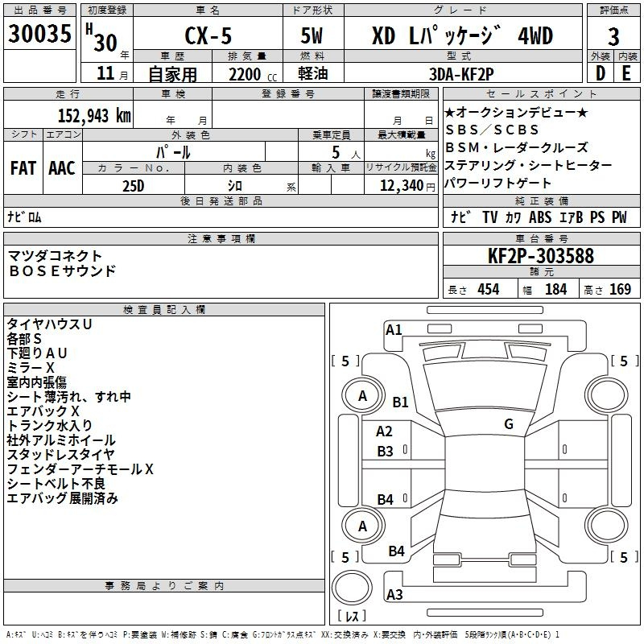Click the inspector note 室内内張傷
644x644 pixels.
click(x=36, y=382)
